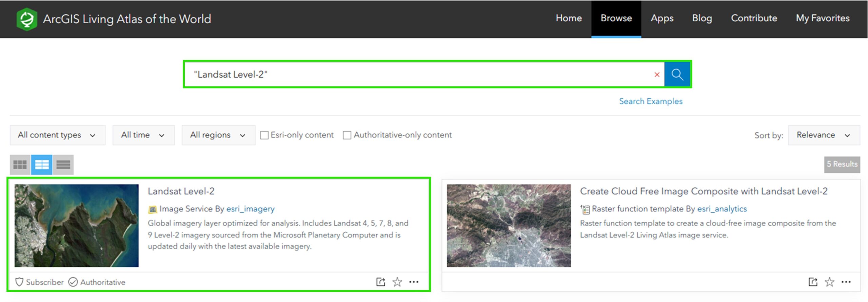This screenshot has height=302, width=868.
Task: Click the Subscriber shield icon
Action: click(19, 282)
